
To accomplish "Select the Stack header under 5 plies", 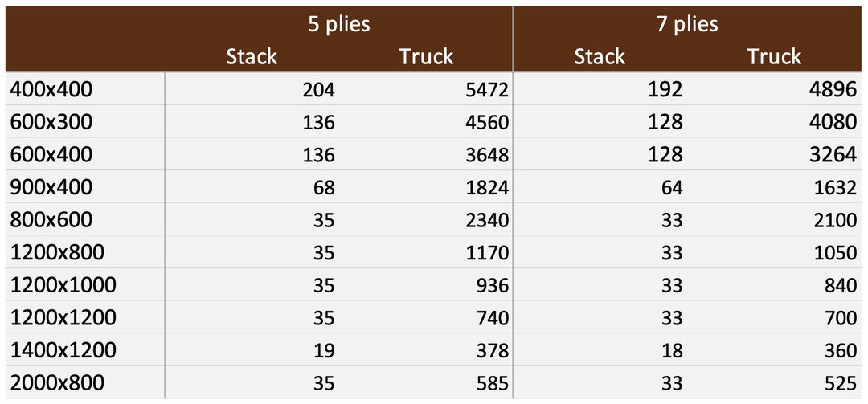I will pyautogui.click(x=252, y=56).
